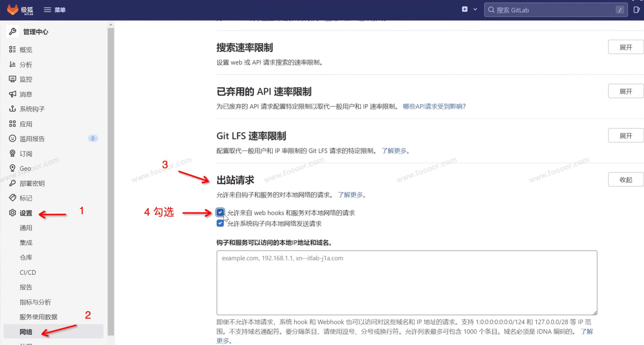Toggle 允许来自 web hooks 和服务 checkbox
The width and height of the screenshot is (644, 345).
pyautogui.click(x=220, y=212)
